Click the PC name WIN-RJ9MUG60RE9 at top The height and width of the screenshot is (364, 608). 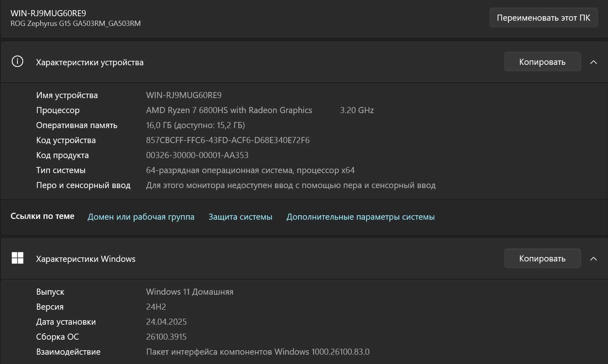tap(48, 13)
